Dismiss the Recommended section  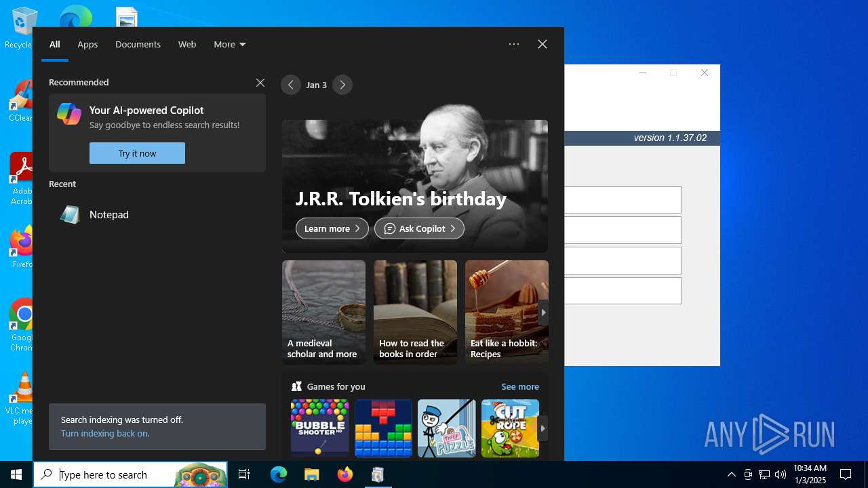(260, 83)
